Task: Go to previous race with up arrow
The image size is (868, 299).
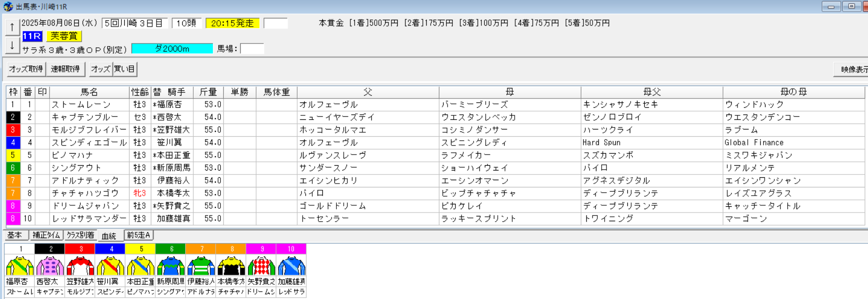Action: [x=12, y=28]
